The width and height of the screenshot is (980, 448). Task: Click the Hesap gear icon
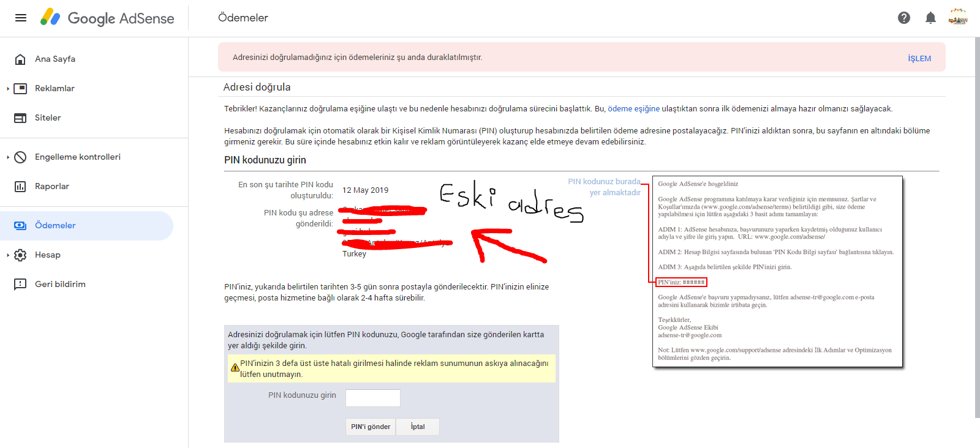pos(20,255)
